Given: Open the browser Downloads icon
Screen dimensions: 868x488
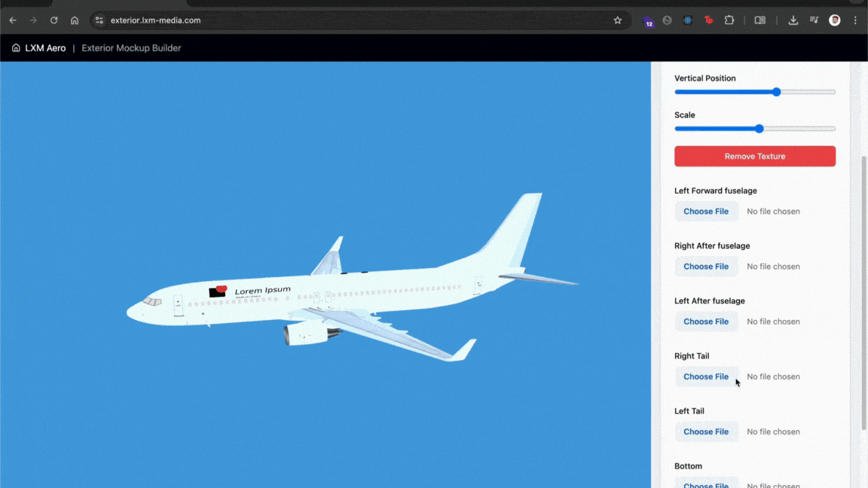Looking at the screenshot, I should pyautogui.click(x=793, y=20).
